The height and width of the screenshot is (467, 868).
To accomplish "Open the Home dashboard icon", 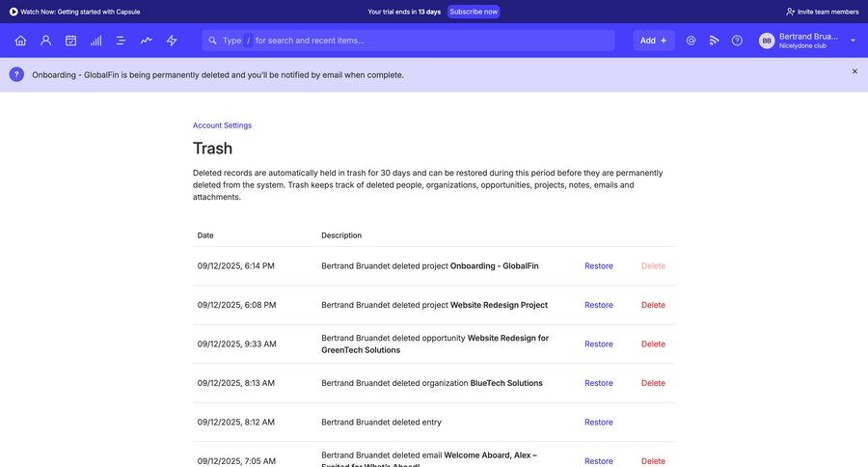I will click(x=20, y=41).
